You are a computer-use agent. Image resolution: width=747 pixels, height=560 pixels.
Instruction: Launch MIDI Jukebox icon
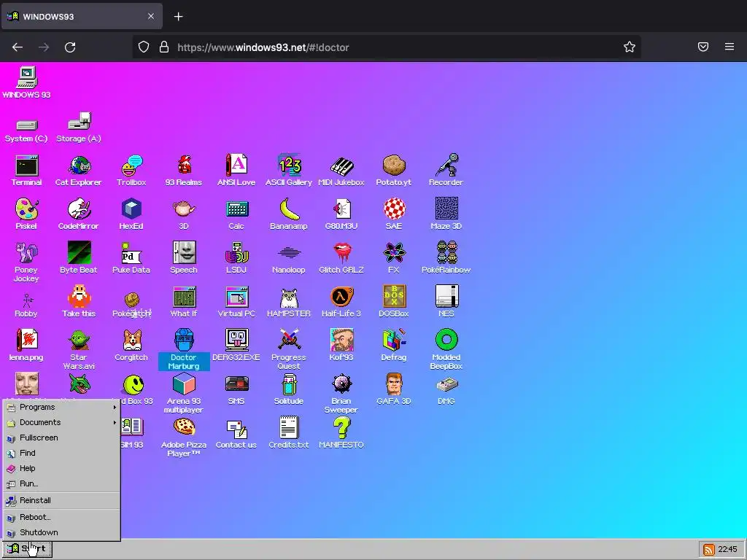click(x=341, y=171)
